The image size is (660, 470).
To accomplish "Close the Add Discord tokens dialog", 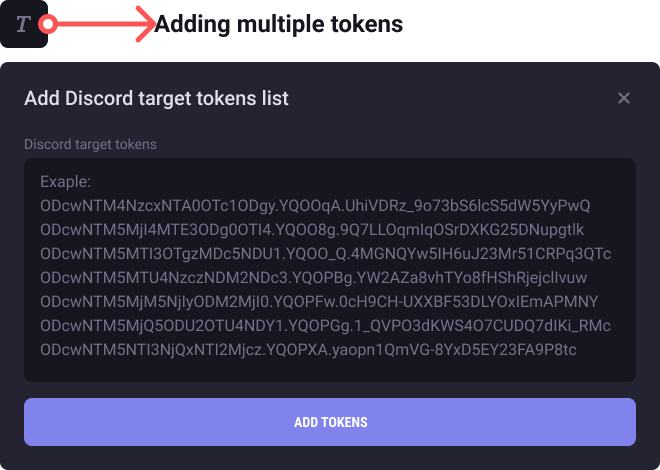I will click(624, 98).
